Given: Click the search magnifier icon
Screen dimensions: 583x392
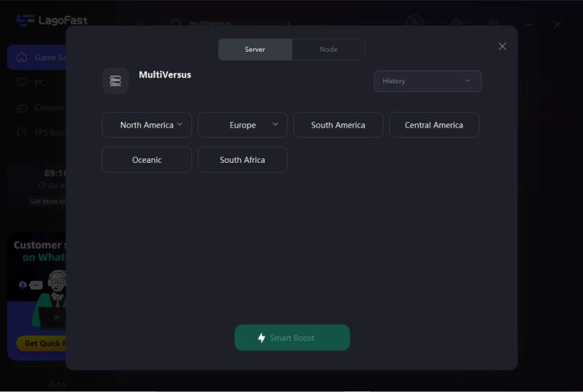Looking at the screenshot, I should coord(176,24).
